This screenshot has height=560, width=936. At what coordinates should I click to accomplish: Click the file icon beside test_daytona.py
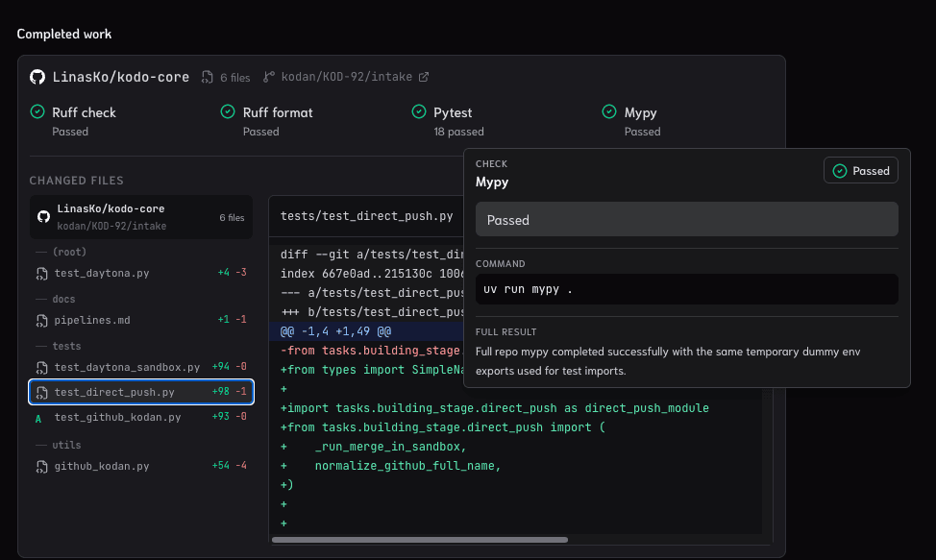click(x=41, y=274)
